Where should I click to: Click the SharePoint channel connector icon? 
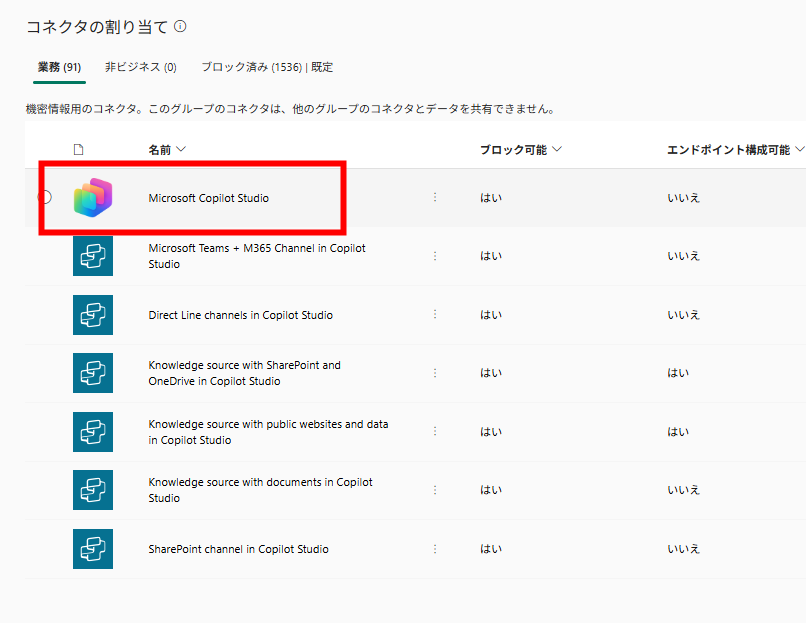[93, 549]
